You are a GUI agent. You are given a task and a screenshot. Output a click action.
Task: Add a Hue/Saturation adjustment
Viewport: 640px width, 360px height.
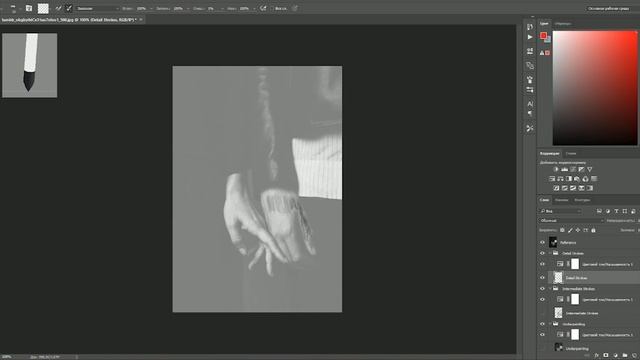click(552, 179)
